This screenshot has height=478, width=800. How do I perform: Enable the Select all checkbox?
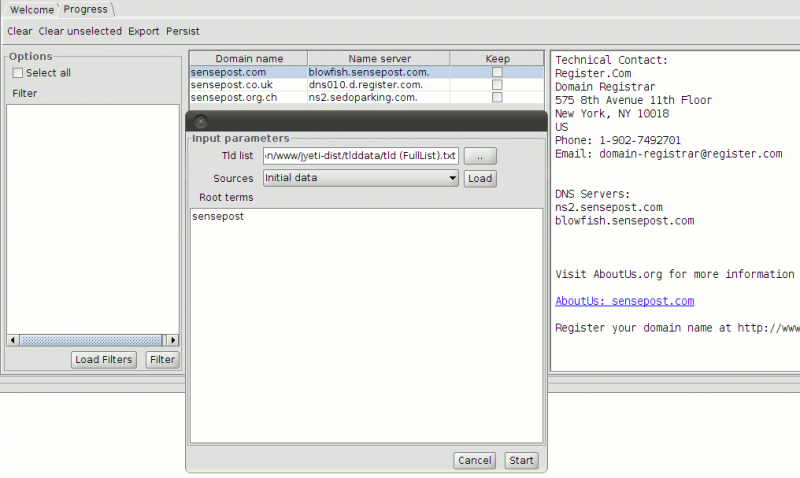(17, 73)
